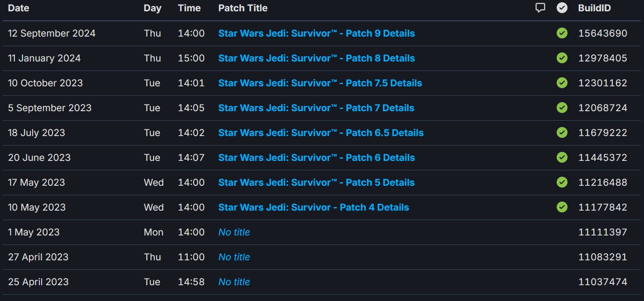The width and height of the screenshot is (644, 301).
Task: Open the Patch 4 Details link
Action: coord(314,207)
